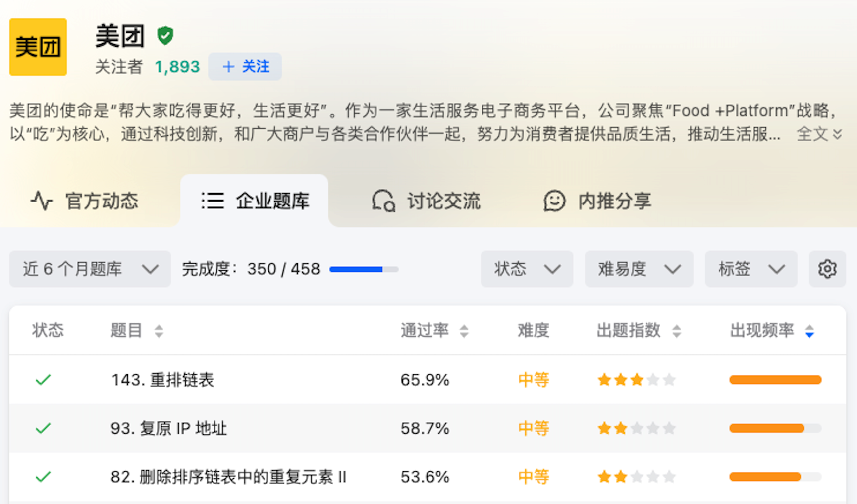Click pass rate 53.6%
Viewport: 857px width, 504px height.
tap(425, 477)
